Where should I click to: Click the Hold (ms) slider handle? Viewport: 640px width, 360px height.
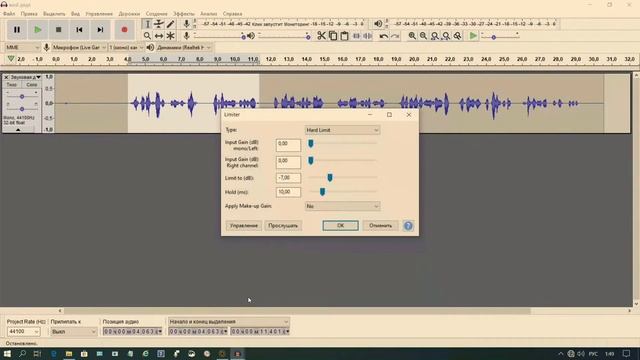pos(322,191)
